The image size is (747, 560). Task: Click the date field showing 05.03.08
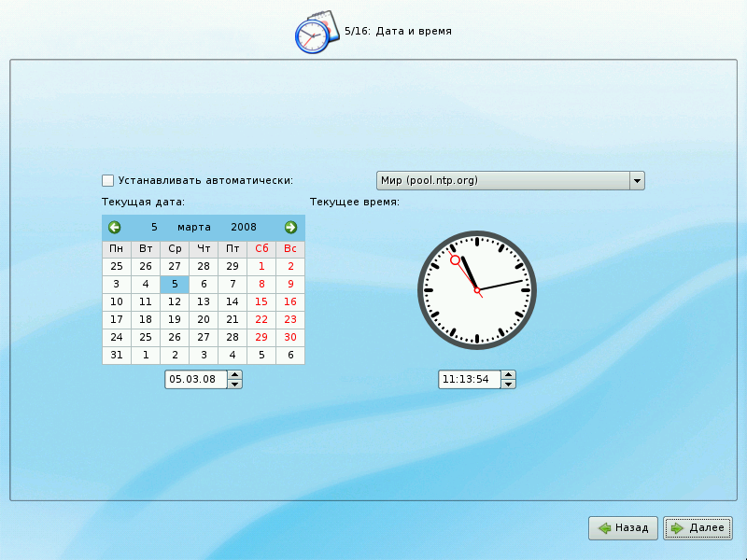pos(196,380)
